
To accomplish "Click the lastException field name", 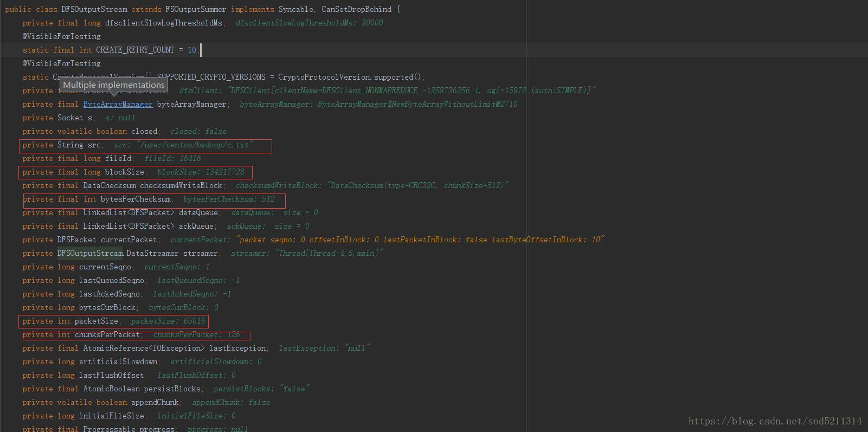I will (x=237, y=348).
